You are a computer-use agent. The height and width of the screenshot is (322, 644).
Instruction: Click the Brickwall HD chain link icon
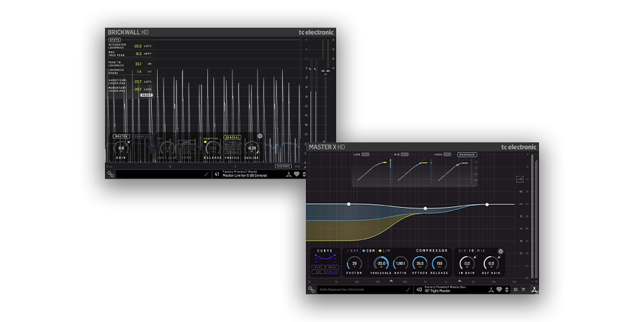pyautogui.click(x=111, y=174)
